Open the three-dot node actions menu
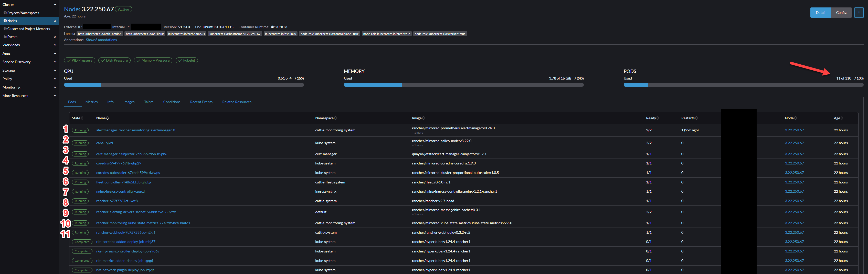The image size is (868, 274). pyautogui.click(x=859, y=12)
